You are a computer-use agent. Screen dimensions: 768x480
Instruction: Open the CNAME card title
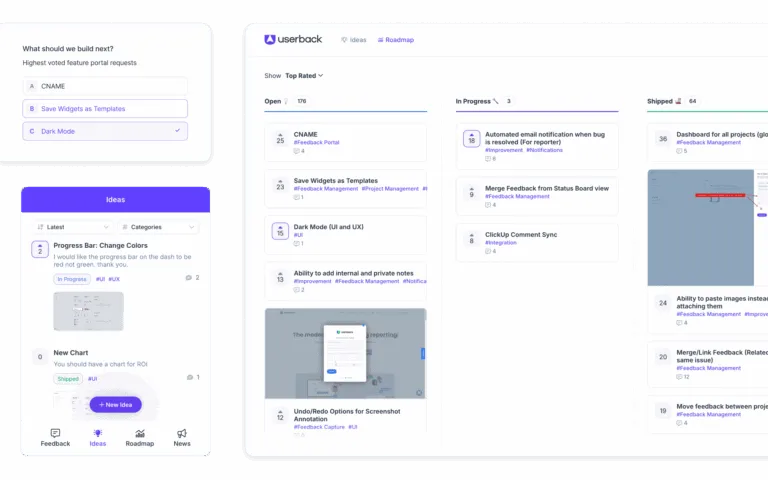(x=306, y=134)
